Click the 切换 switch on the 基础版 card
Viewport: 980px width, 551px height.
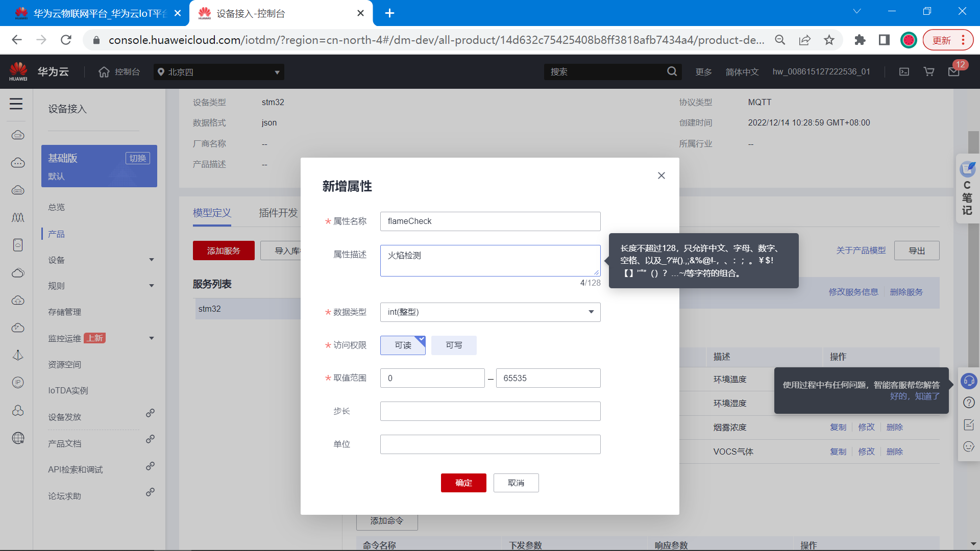tap(137, 158)
